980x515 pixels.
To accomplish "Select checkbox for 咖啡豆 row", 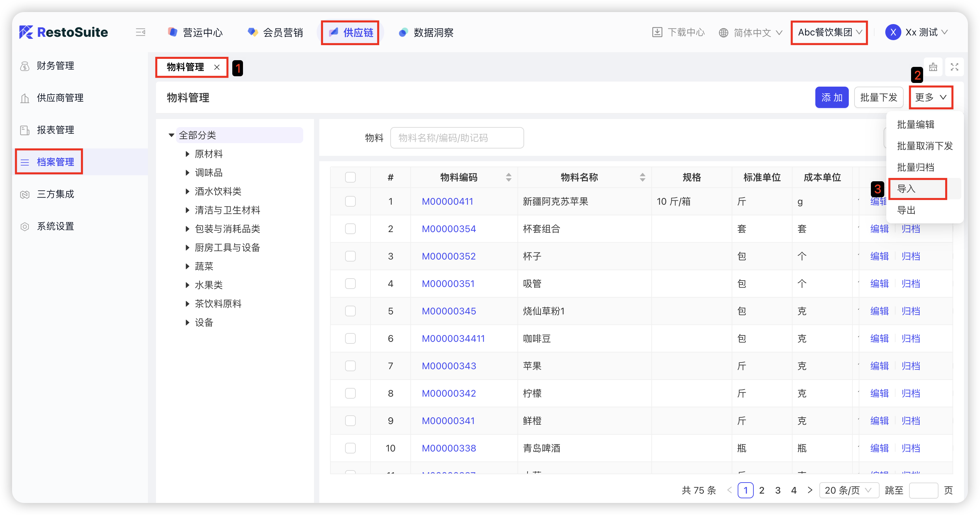I will tap(350, 338).
